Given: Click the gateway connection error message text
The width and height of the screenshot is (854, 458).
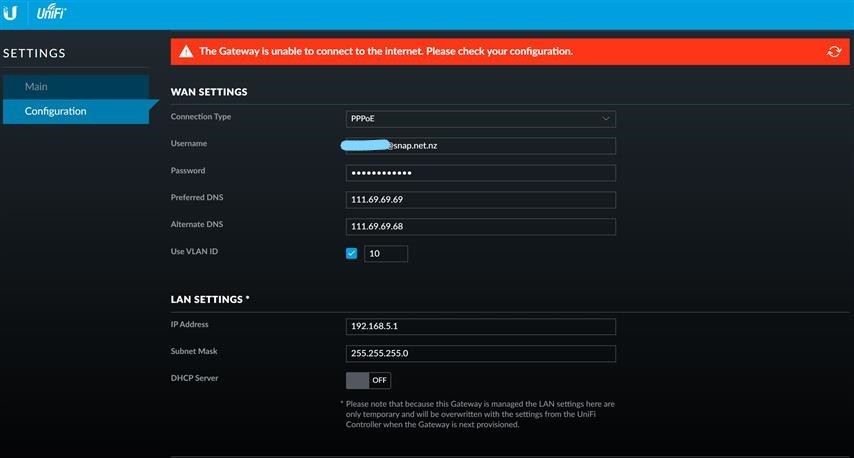Looking at the screenshot, I should [386, 51].
